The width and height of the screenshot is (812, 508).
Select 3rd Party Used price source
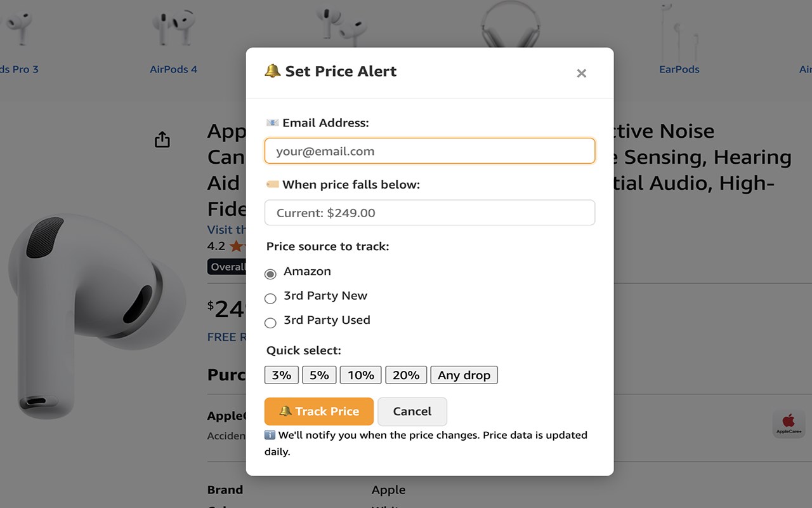[270, 323]
